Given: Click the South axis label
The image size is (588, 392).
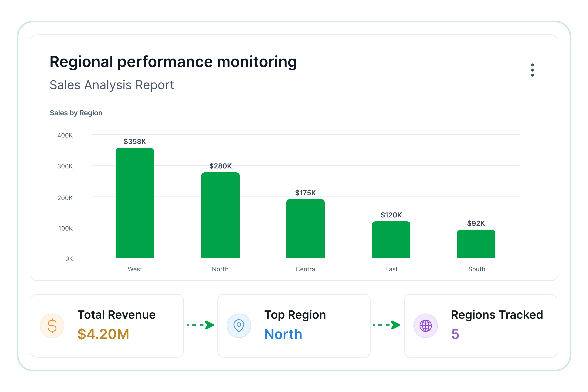Looking at the screenshot, I should pyautogui.click(x=477, y=269).
